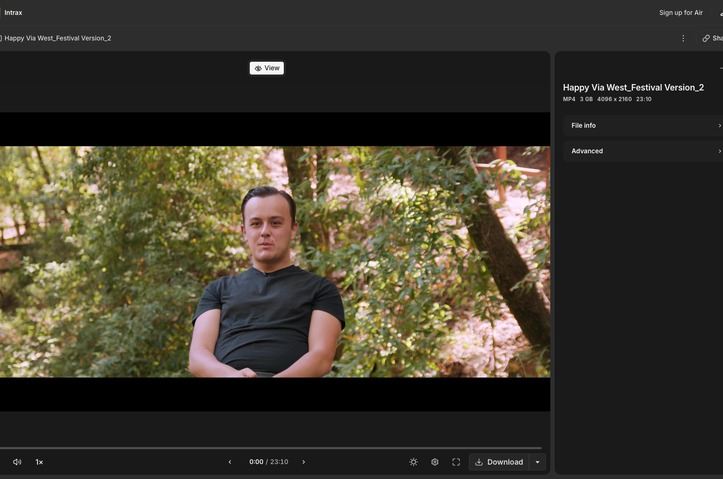Click the 0:00 / 23:10 timecode display

(268, 462)
